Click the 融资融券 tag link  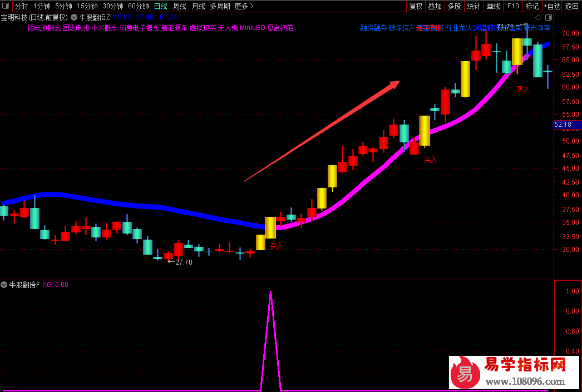pos(373,28)
